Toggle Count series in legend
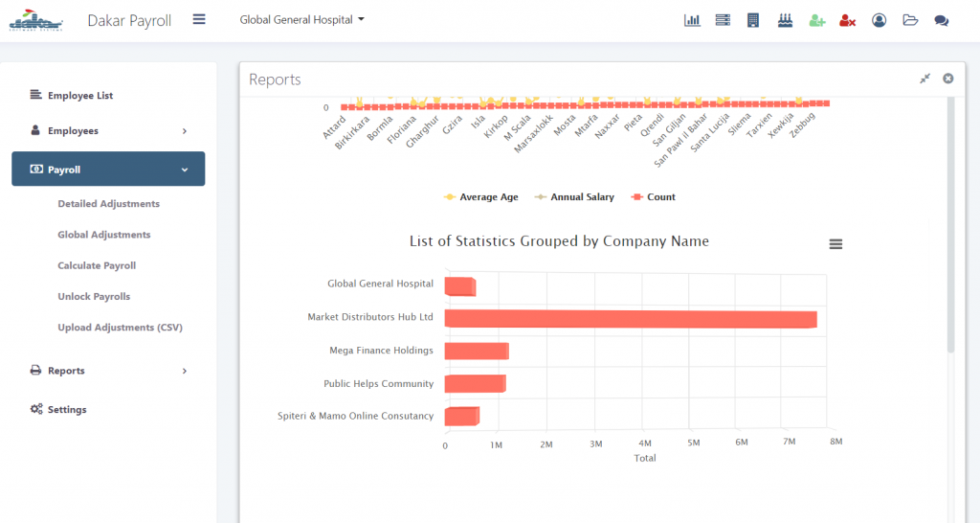Image resolution: width=980 pixels, height=523 pixels. 654,197
